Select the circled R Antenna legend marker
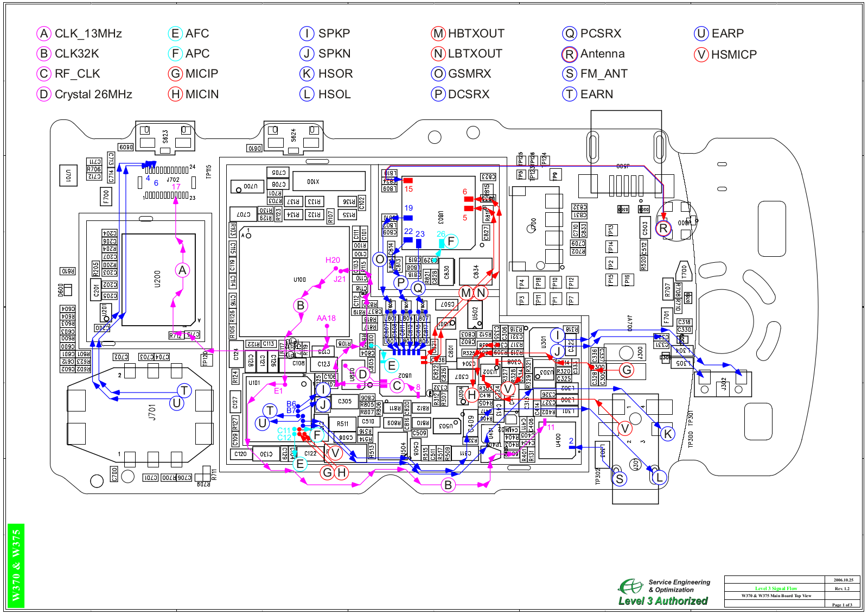 click(x=570, y=54)
